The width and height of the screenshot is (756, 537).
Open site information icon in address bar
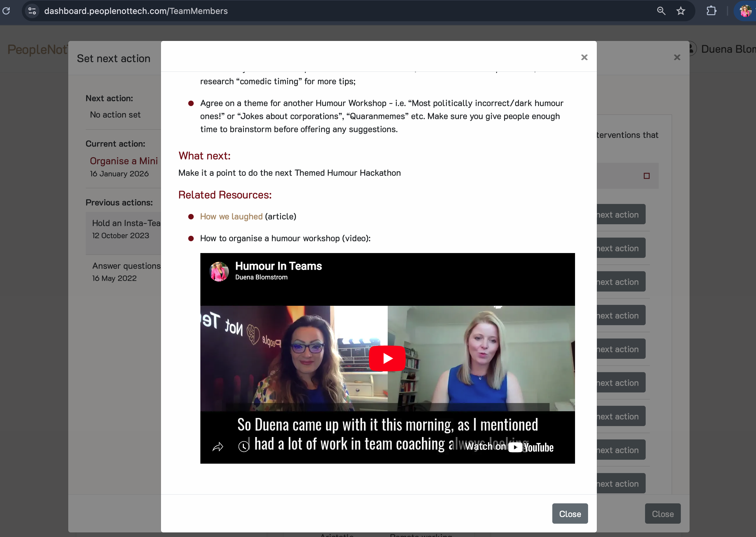[32, 11]
